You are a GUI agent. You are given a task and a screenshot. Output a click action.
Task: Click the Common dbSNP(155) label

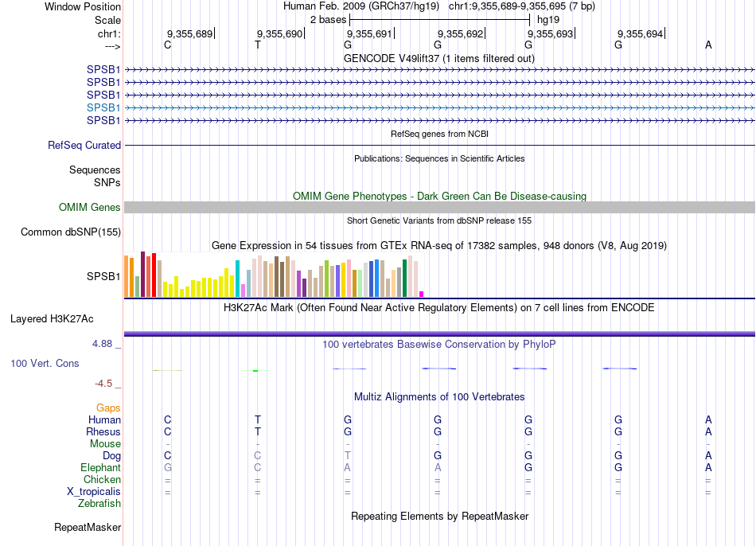click(70, 232)
